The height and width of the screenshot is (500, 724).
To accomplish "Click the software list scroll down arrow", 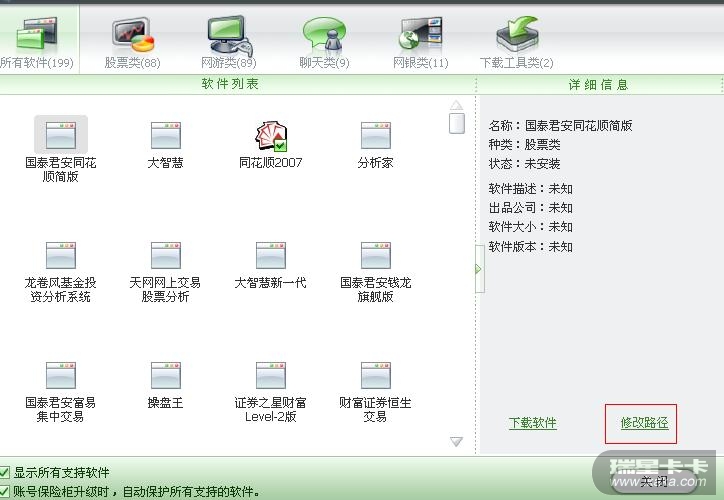I will coord(456,441).
